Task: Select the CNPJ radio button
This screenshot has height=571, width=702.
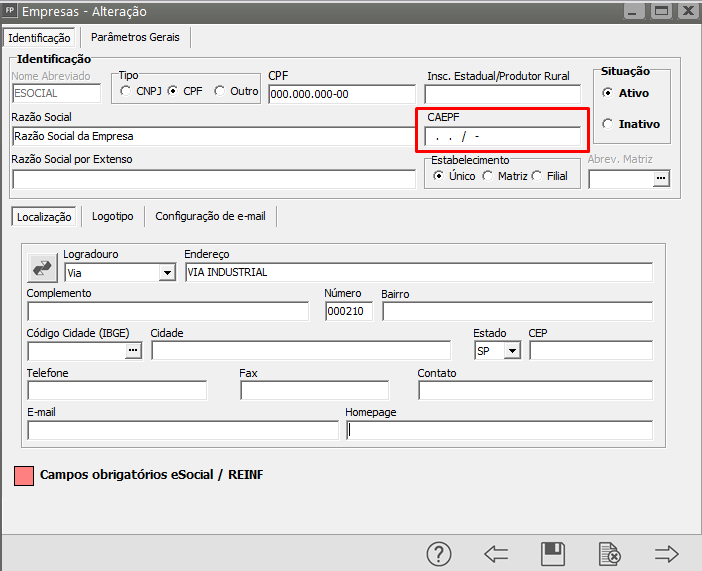Action: (126, 92)
